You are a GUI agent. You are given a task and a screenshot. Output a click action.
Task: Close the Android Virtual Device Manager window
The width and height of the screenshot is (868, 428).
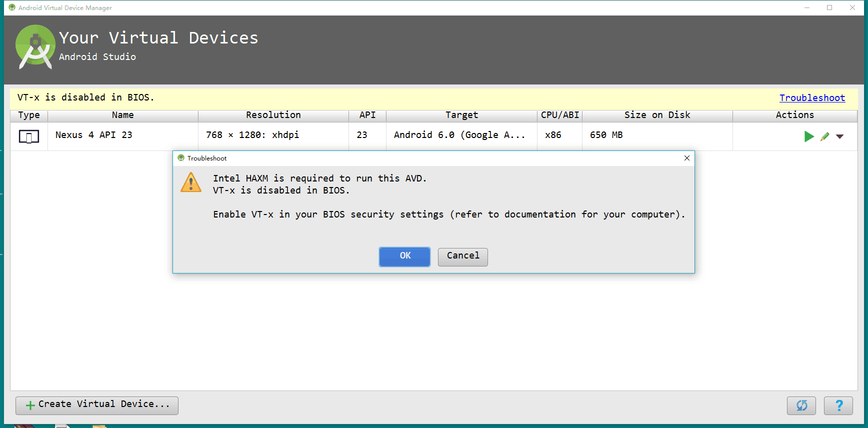pos(852,7)
